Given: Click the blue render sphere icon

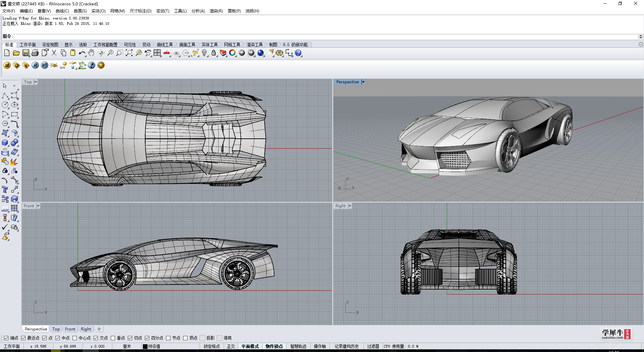Looking at the screenshot, I should [x=261, y=53].
